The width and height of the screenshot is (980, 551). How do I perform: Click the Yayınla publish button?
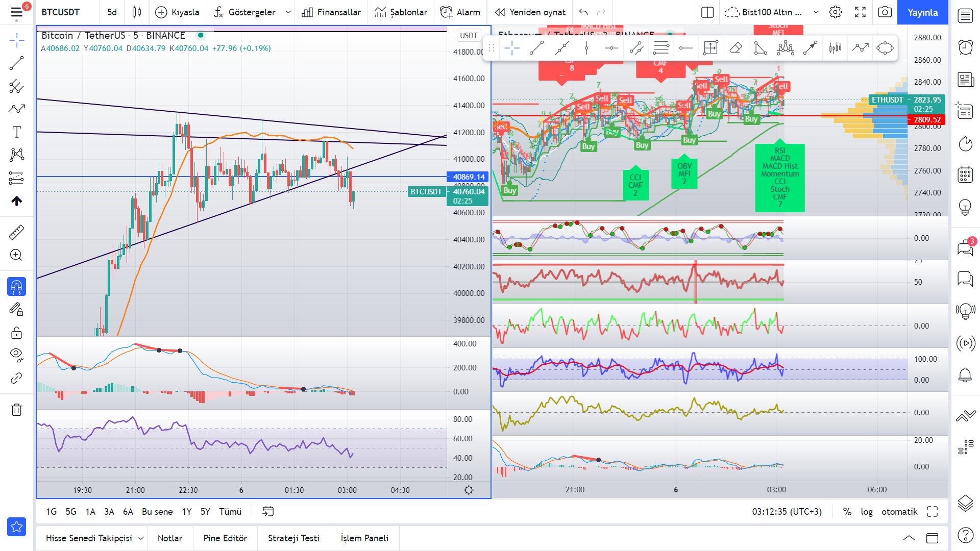922,12
